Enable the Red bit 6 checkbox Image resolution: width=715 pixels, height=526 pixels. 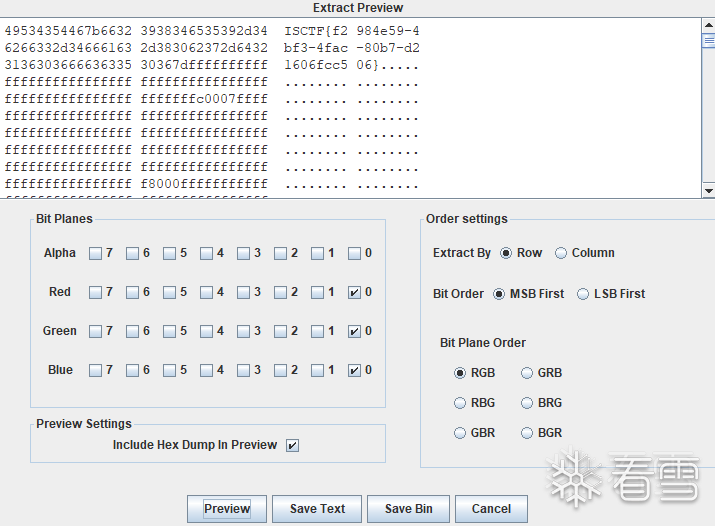[132, 292]
